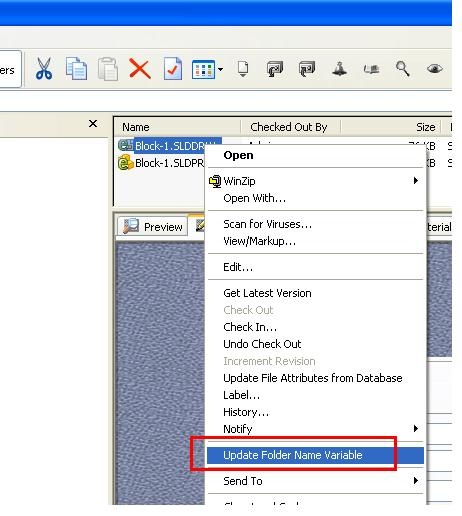Viewport: 462px width, 516px height.
Task: Click the Block-1.SLDPRT file icon
Action: pos(125,163)
